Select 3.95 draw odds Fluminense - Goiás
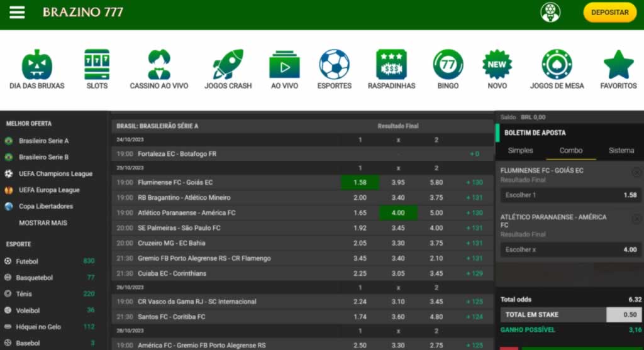Viewport: 644px width, 350px height. (x=398, y=182)
